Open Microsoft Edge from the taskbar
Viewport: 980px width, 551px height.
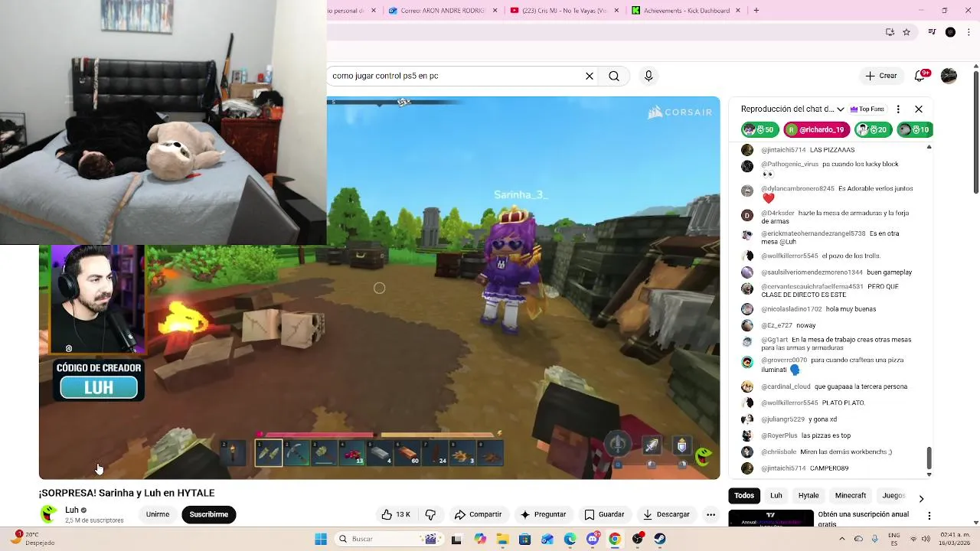tap(570, 539)
